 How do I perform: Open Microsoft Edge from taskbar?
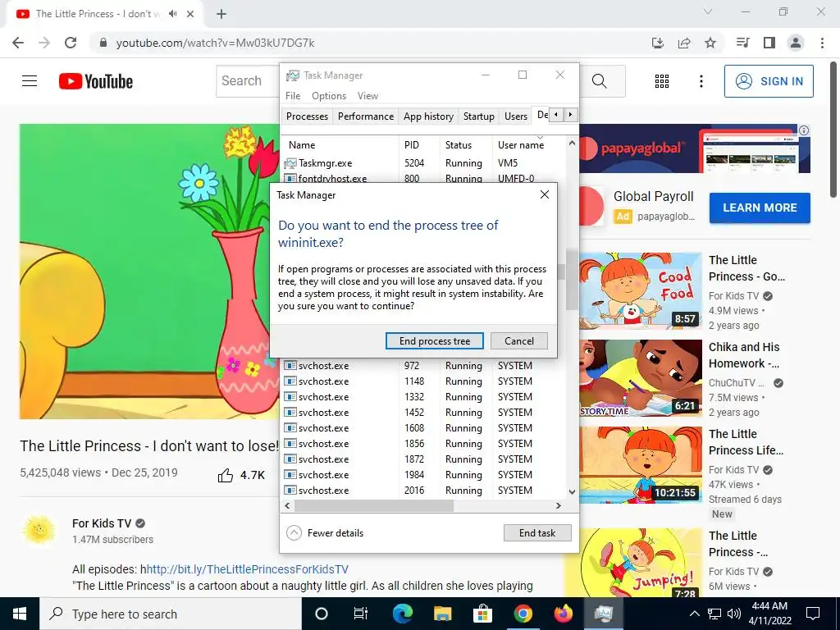pyautogui.click(x=402, y=614)
